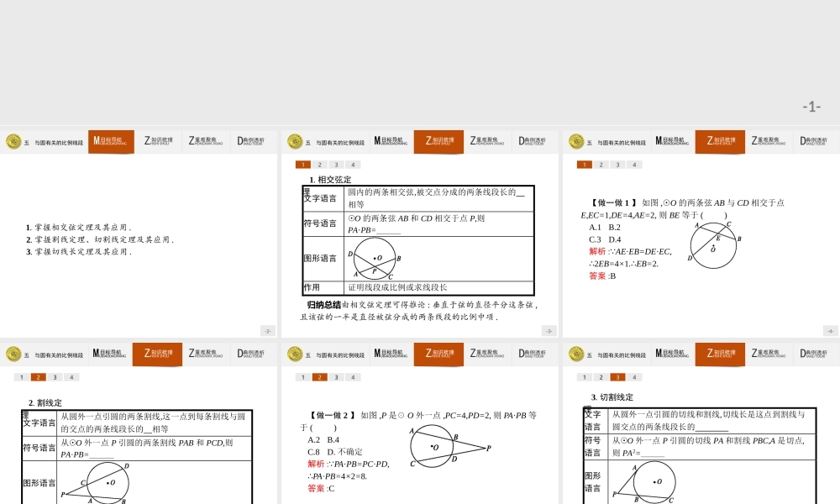840x504 pixels.
Task: Select the gold seal badge on slide 4
Action: (x=13, y=354)
